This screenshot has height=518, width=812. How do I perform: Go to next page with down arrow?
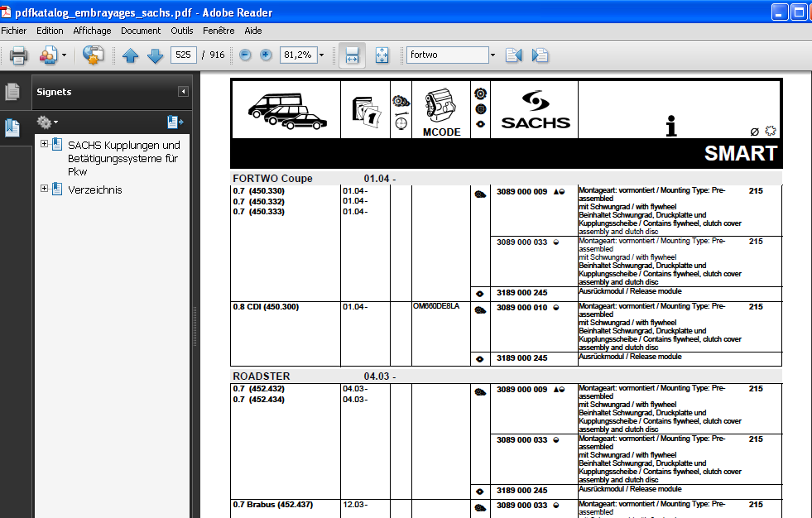pos(156,55)
